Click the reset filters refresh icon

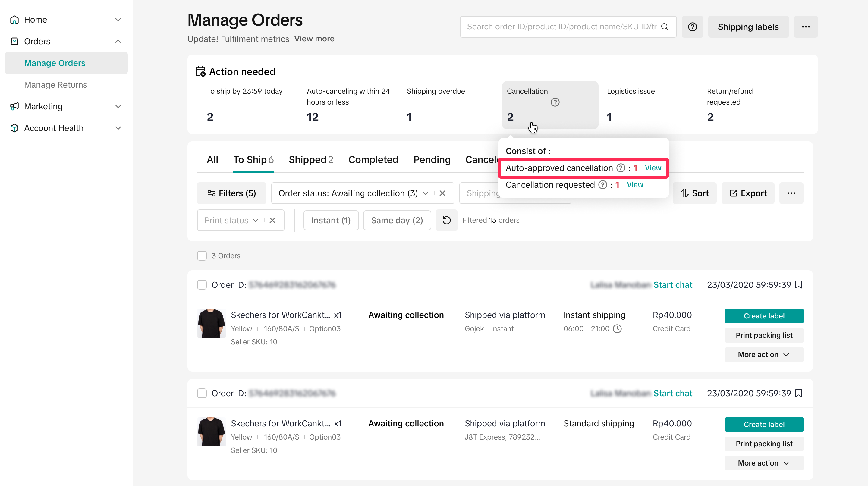446,220
